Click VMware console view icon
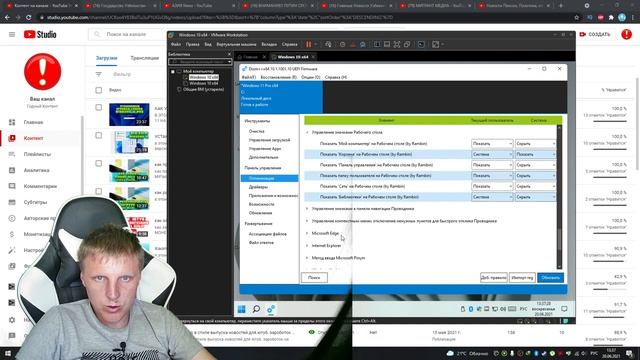Image resolution: width=640 pixels, height=360 pixels. pos(421,44)
